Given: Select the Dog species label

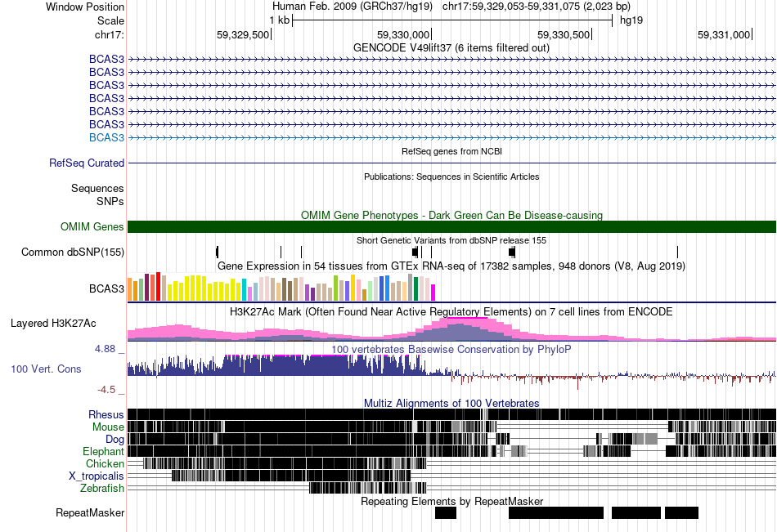Looking at the screenshot, I should [115, 440].
